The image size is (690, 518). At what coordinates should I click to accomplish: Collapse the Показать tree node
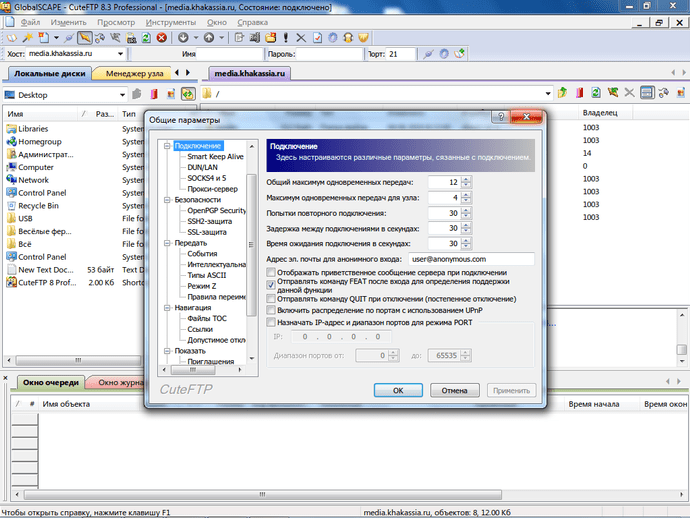coord(167,351)
